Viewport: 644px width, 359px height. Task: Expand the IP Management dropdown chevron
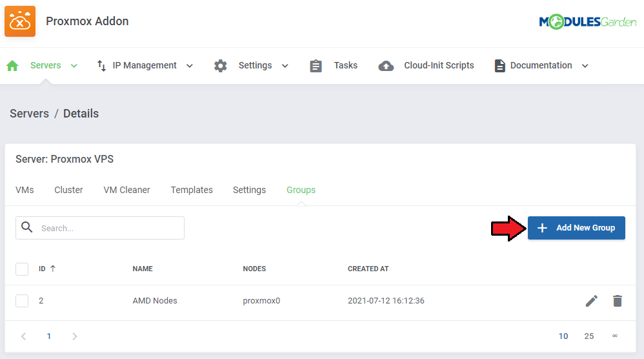[189, 66]
